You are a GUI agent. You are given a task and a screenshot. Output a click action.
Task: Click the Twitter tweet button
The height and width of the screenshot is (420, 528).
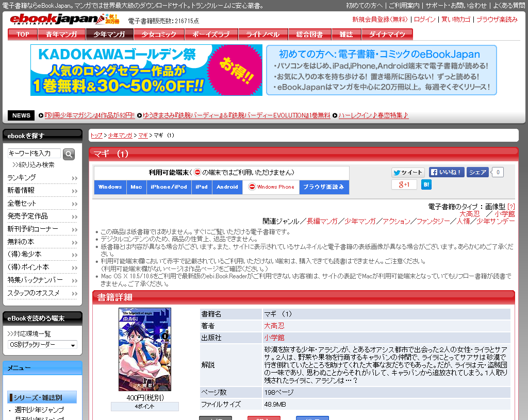click(408, 172)
